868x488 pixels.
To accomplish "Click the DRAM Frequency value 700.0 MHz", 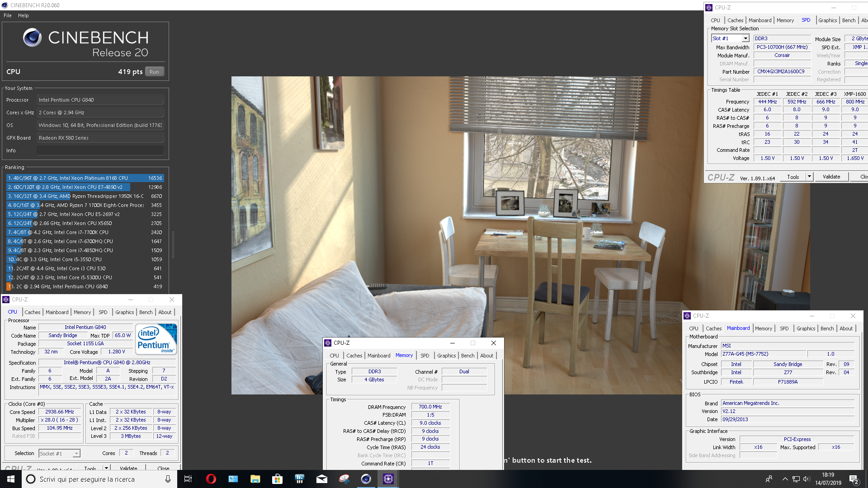I will pos(430,407).
